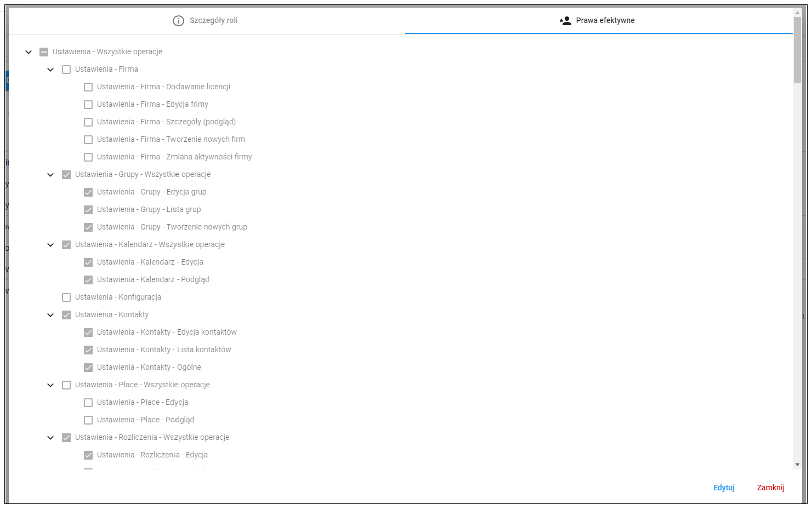Click the scrollbar down arrow
The image size is (812, 510).
point(797,465)
